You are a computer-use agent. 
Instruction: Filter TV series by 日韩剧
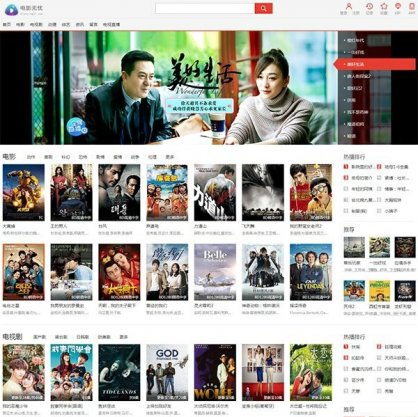click(x=83, y=337)
